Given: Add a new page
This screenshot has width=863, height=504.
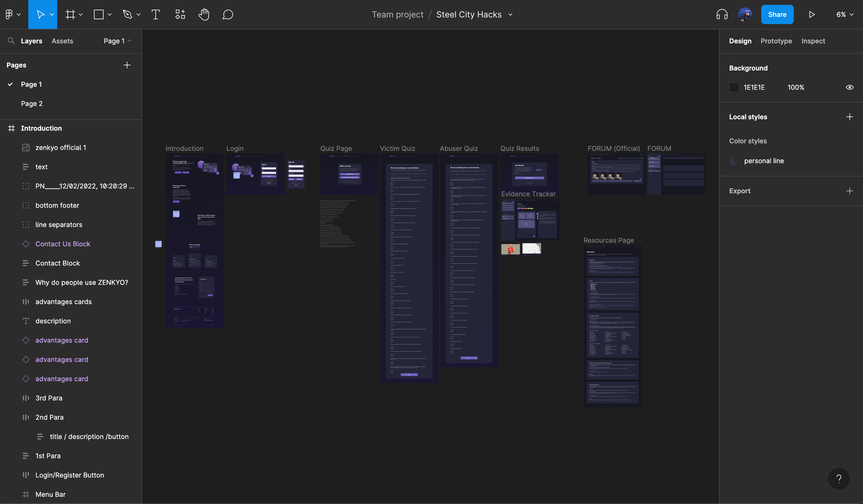Looking at the screenshot, I should coord(127,65).
